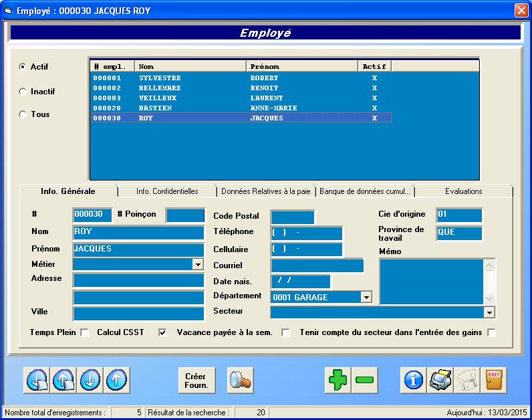Click the green minus delete-employee icon
The image size is (532, 420).
pyautogui.click(x=366, y=380)
